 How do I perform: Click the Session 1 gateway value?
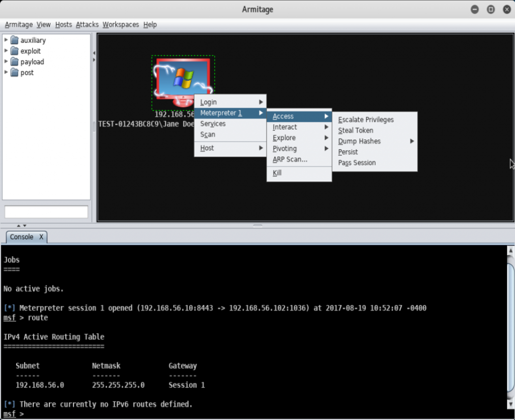click(187, 385)
